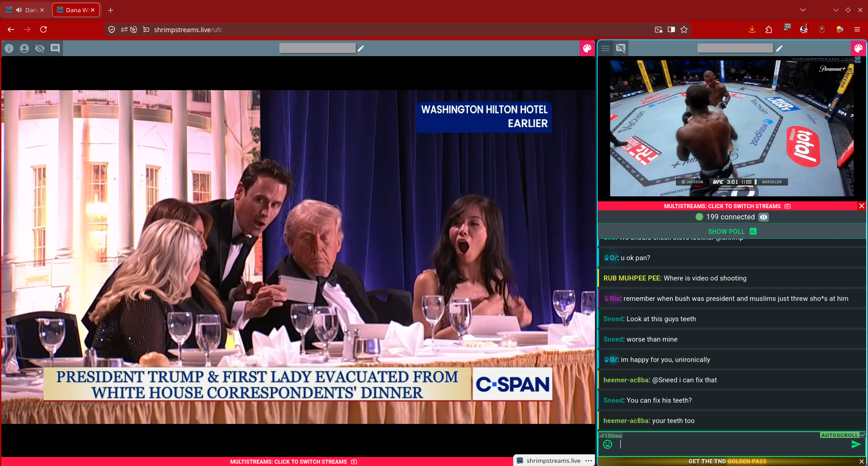Click username heemer-ac8ba on 'your teeth too'
The height and width of the screenshot is (466, 868).
tap(626, 421)
